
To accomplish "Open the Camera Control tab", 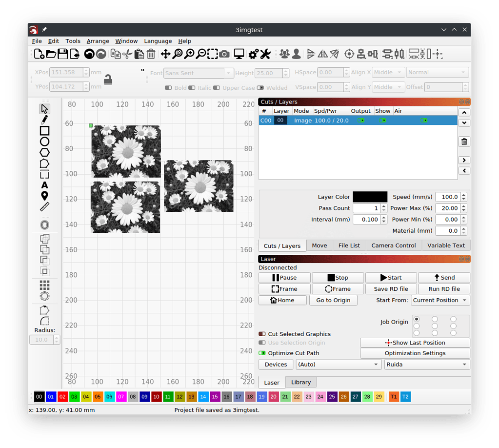I will click(393, 245).
